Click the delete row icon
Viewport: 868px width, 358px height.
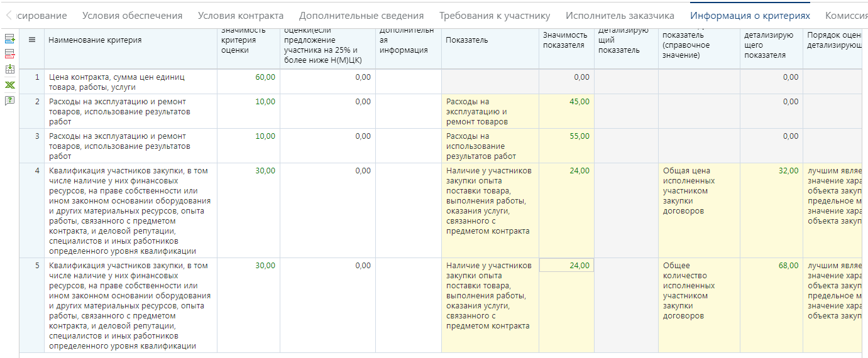(9, 54)
